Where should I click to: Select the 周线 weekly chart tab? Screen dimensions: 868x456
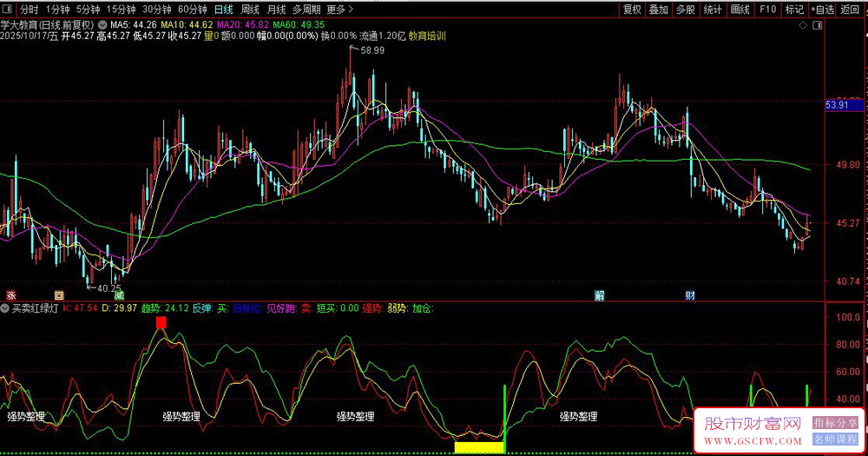[250, 10]
